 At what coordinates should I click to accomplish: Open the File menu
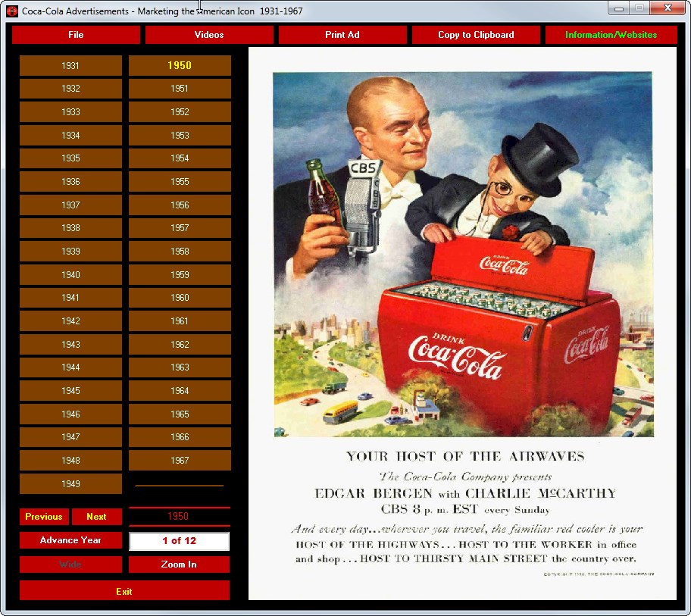75,35
